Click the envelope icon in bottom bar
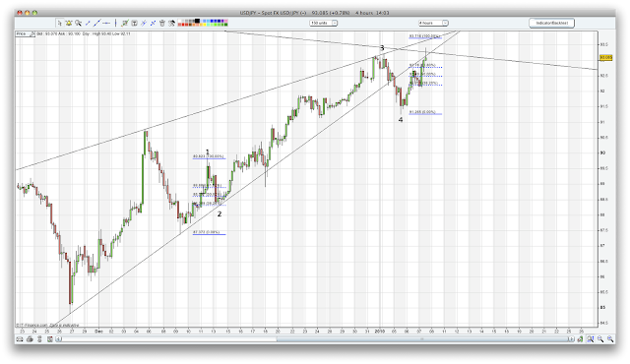The image size is (630, 364). [x=20, y=339]
